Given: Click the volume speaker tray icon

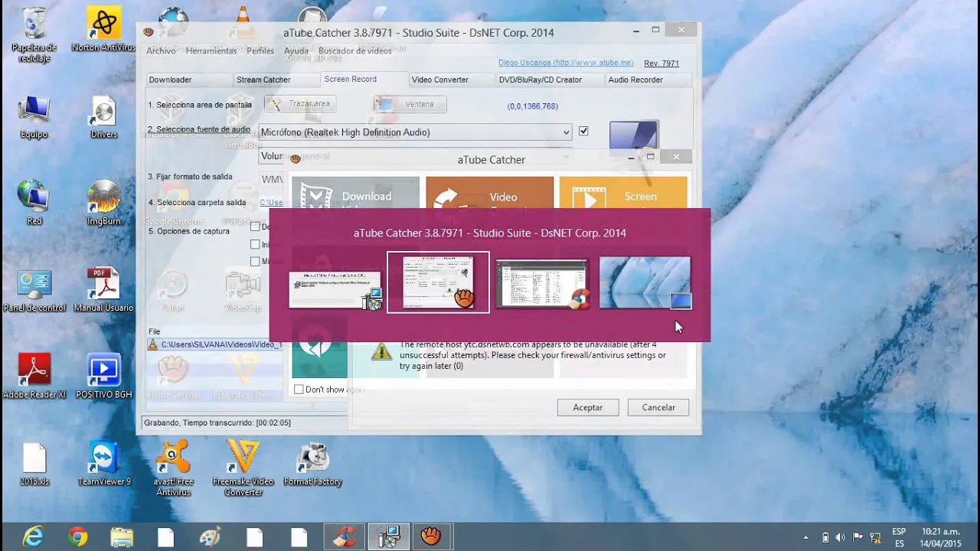Looking at the screenshot, I should (x=840, y=537).
